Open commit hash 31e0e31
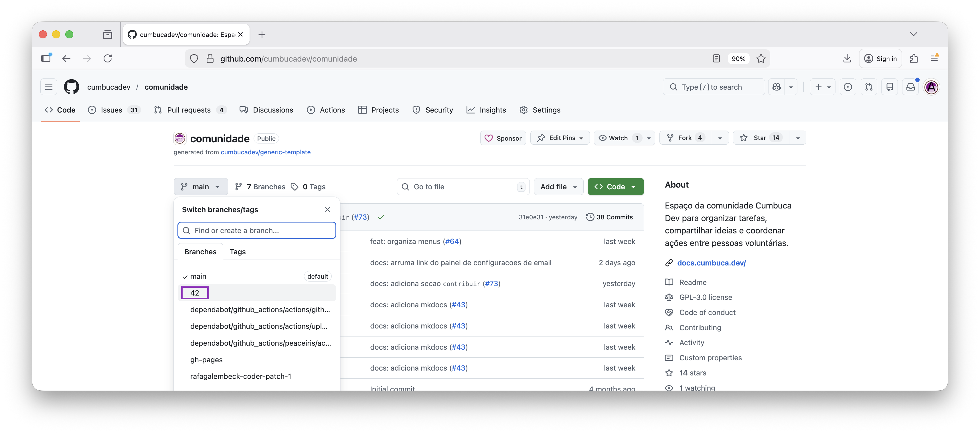Viewport: 980px width, 433px height. [x=531, y=217]
